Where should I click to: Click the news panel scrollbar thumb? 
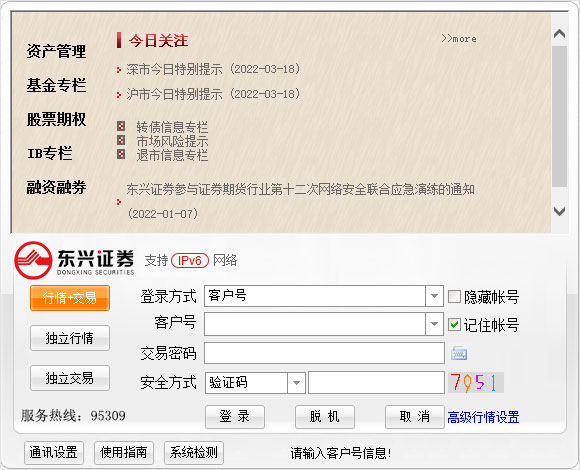[x=559, y=116]
